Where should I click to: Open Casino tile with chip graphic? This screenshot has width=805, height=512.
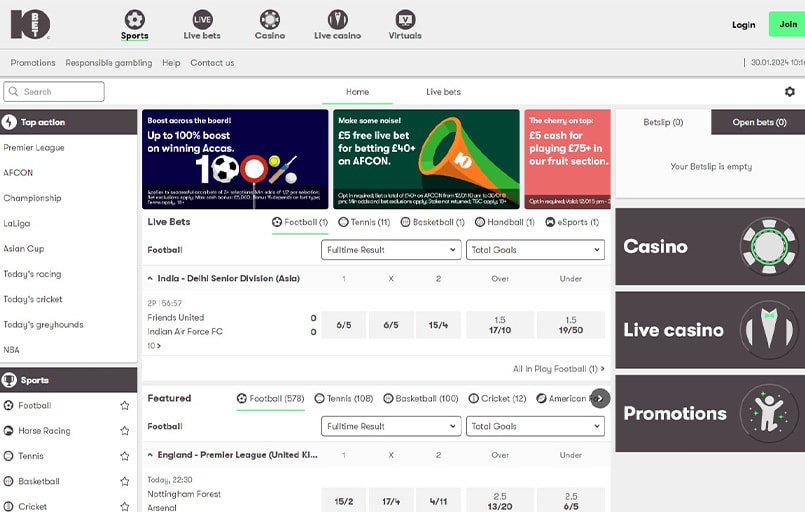tap(710, 246)
